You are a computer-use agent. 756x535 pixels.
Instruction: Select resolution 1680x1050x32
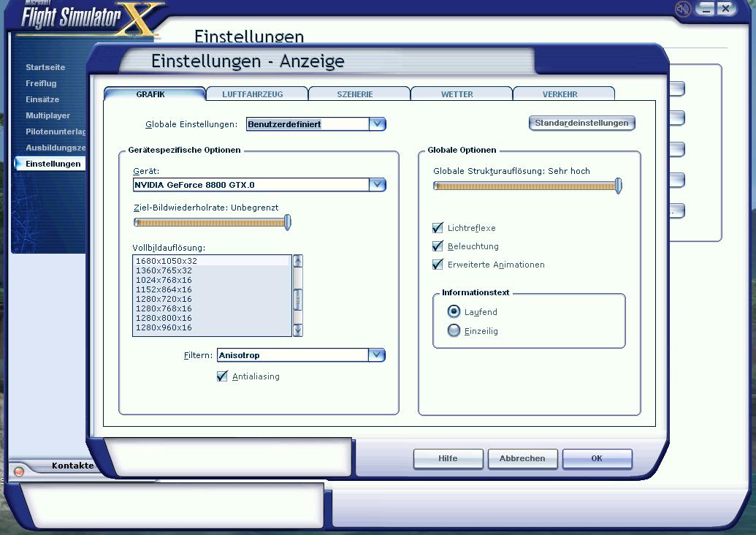click(212, 261)
